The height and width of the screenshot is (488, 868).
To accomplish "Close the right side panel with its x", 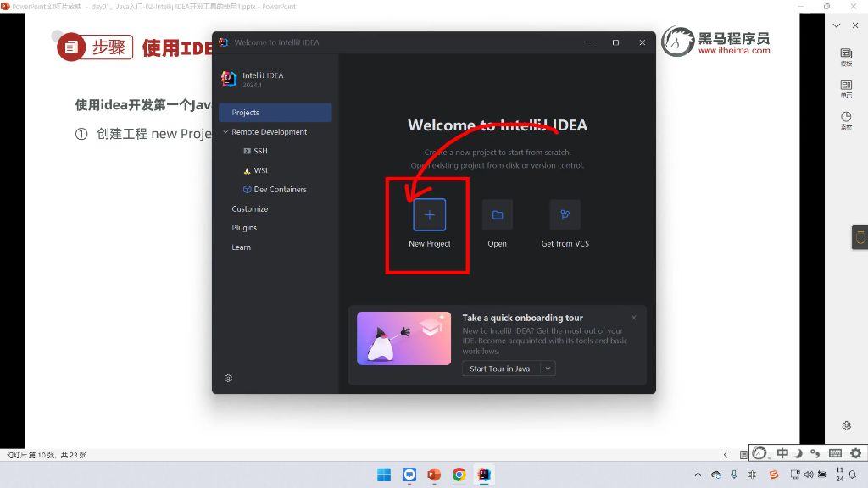I will [855, 25].
